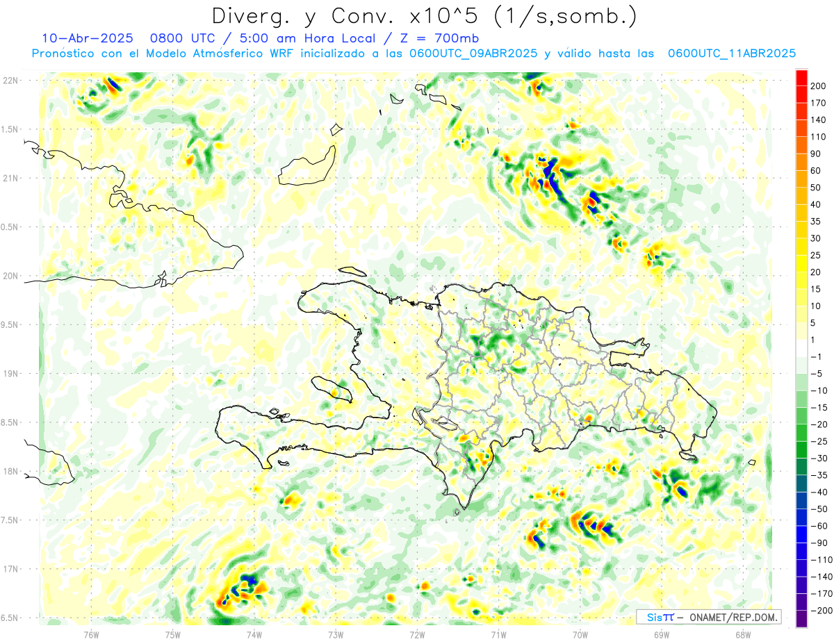
Task: Click the '-30' value on the color scale
Action: tap(819, 458)
